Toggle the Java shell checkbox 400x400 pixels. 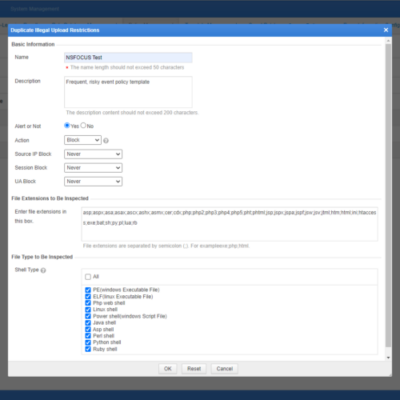click(x=88, y=323)
